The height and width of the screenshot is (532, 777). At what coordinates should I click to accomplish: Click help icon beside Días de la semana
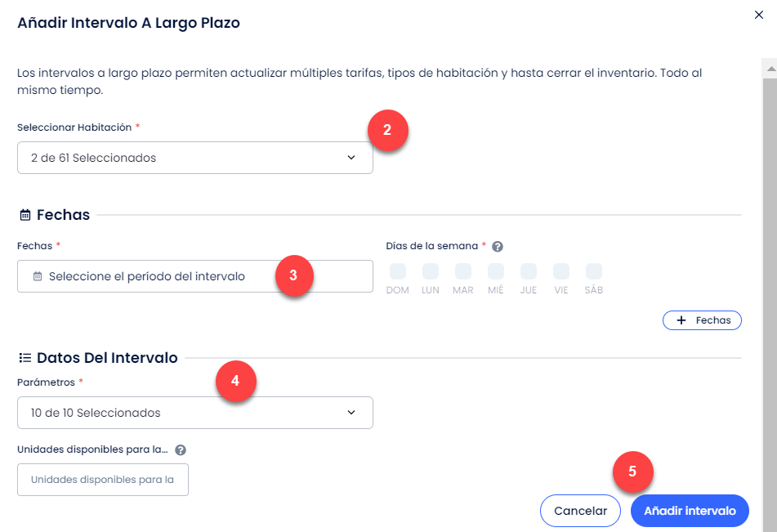click(498, 246)
